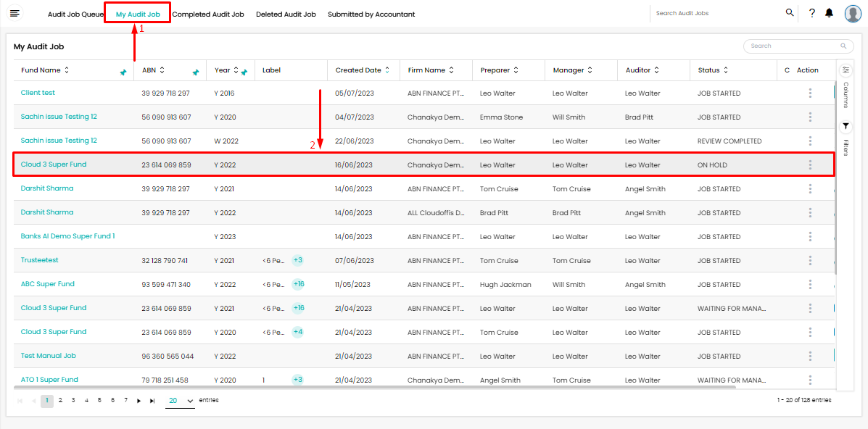Viewport: 868px width, 429px height.
Task: Sort by Status using its sort arrows
Action: 725,70
